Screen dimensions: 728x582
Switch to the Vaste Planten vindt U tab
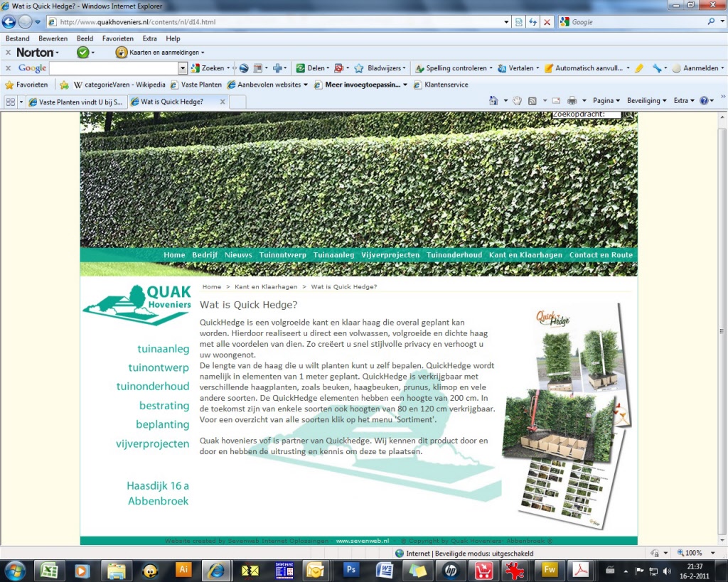tap(76, 102)
